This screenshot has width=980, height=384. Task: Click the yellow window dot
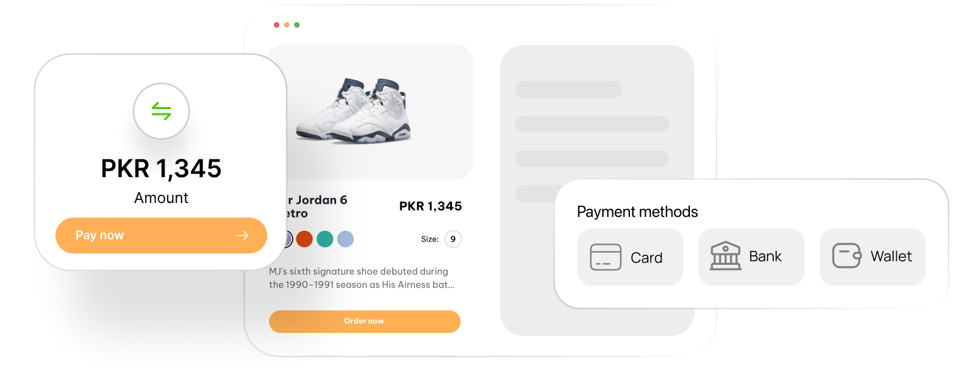pos(286,25)
